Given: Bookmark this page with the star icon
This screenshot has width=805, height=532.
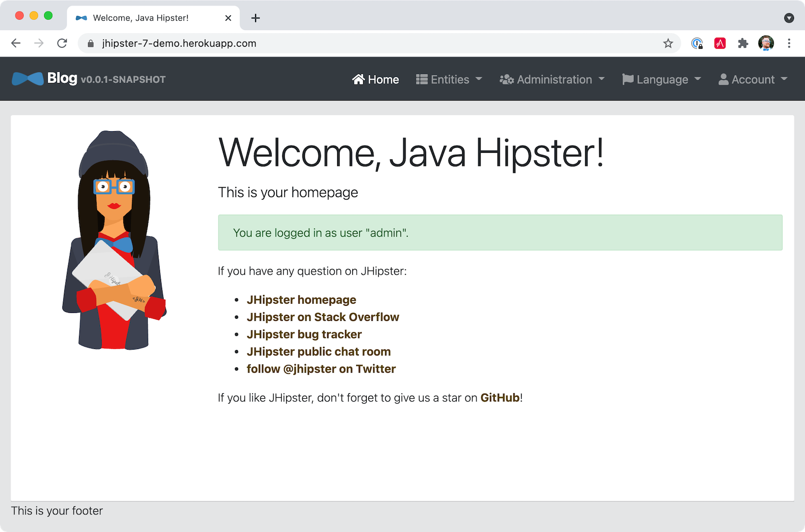Looking at the screenshot, I should pyautogui.click(x=668, y=43).
